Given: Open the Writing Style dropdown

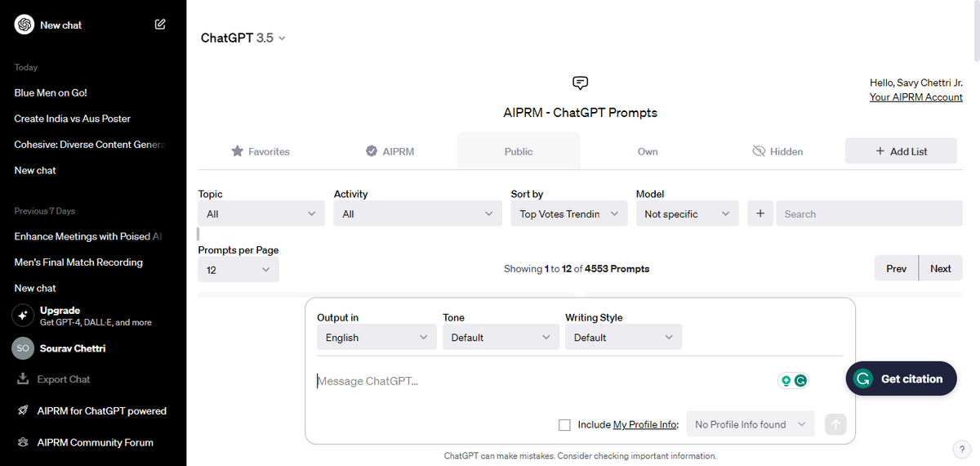Looking at the screenshot, I should click(623, 337).
